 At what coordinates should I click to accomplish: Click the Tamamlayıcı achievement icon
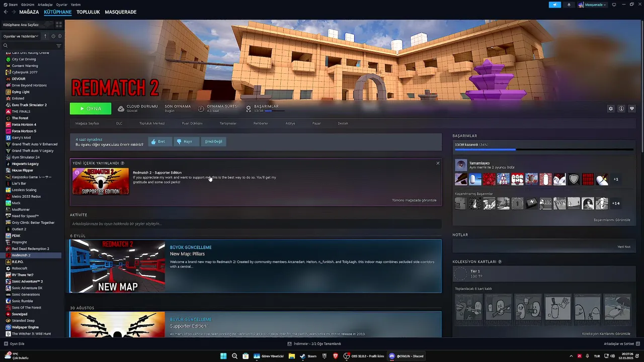coord(461,165)
